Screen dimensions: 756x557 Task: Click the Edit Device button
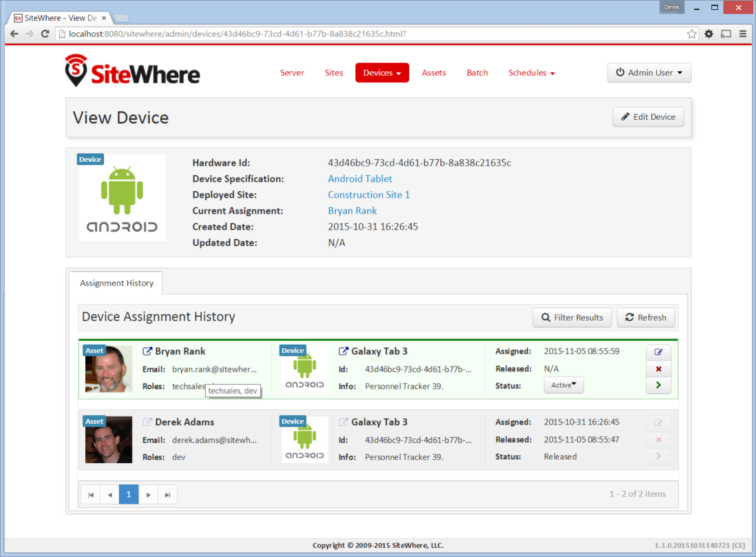pyautogui.click(x=648, y=116)
